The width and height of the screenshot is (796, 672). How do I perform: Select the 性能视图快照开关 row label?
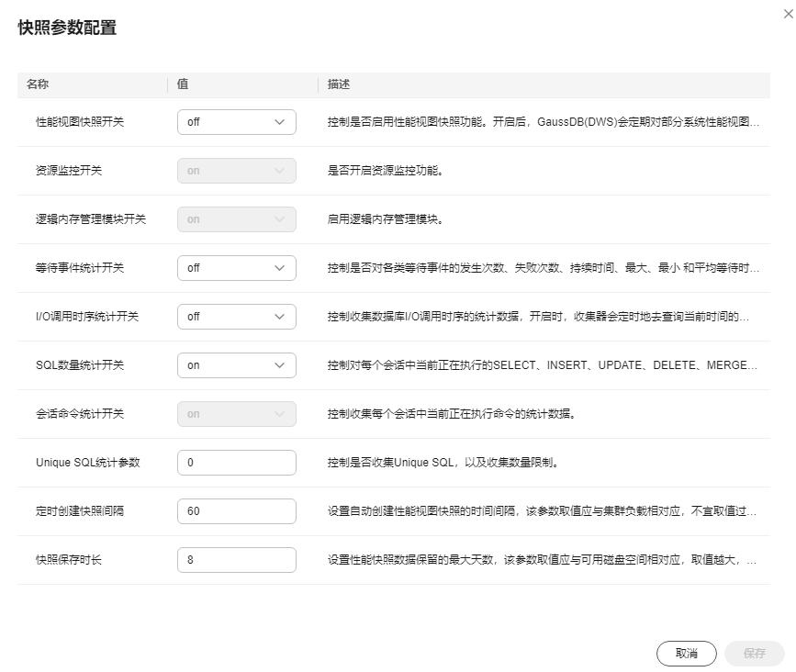[x=80, y=122]
